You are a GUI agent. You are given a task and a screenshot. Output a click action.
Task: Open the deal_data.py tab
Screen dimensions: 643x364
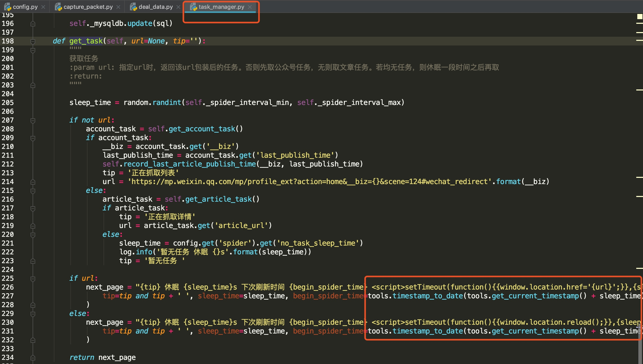point(156,7)
